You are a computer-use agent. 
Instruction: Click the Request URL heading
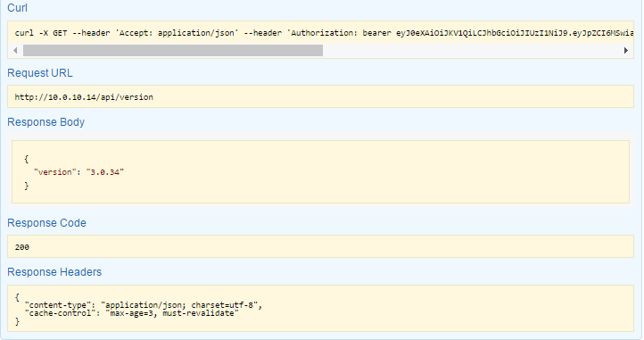click(40, 73)
